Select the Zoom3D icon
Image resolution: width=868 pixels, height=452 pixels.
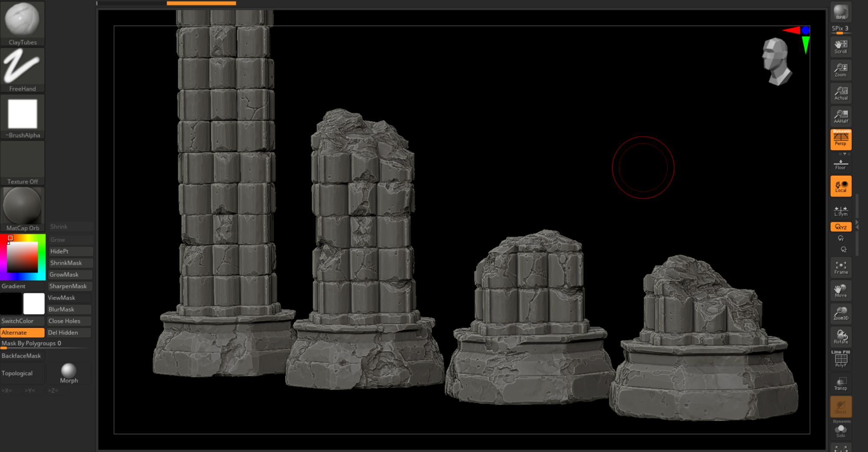coord(841,313)
